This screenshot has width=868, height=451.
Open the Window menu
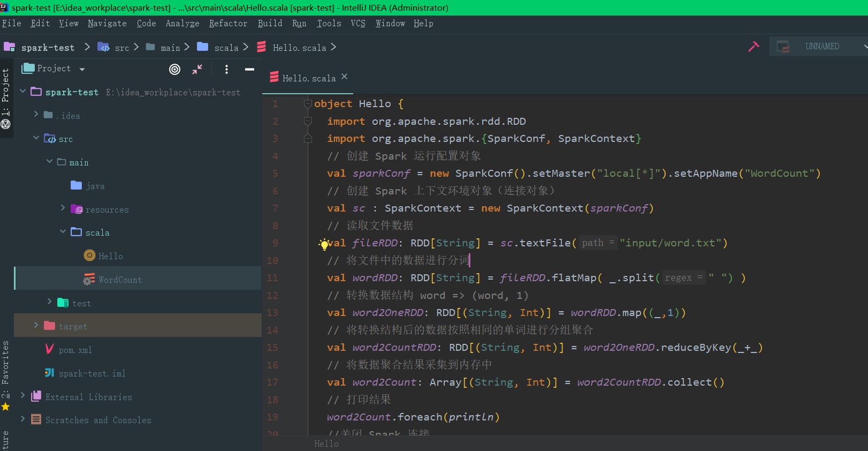pos(390,24)
